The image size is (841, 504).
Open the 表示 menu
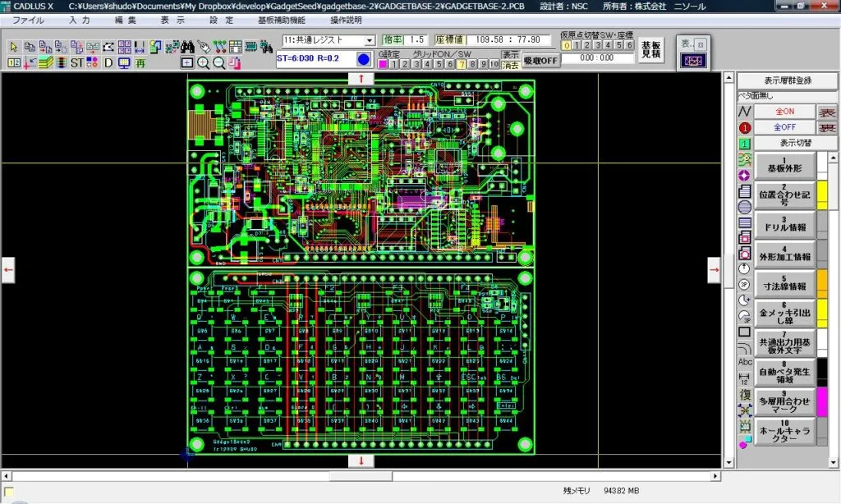tap(172, 21)
